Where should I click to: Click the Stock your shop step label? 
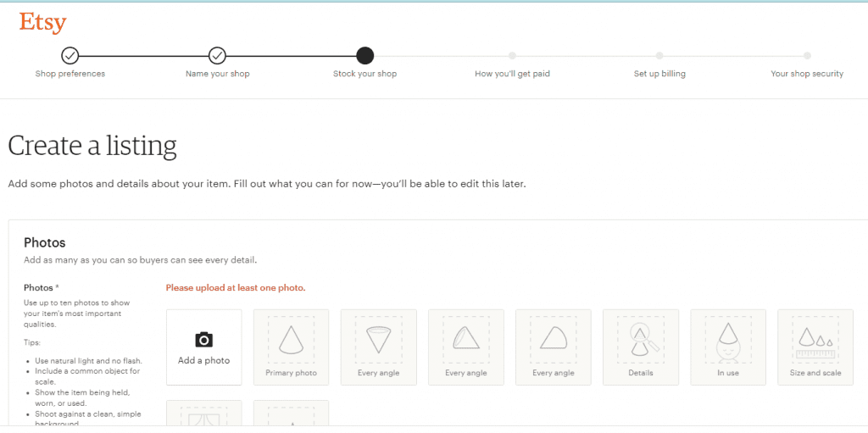coord(364,74)
